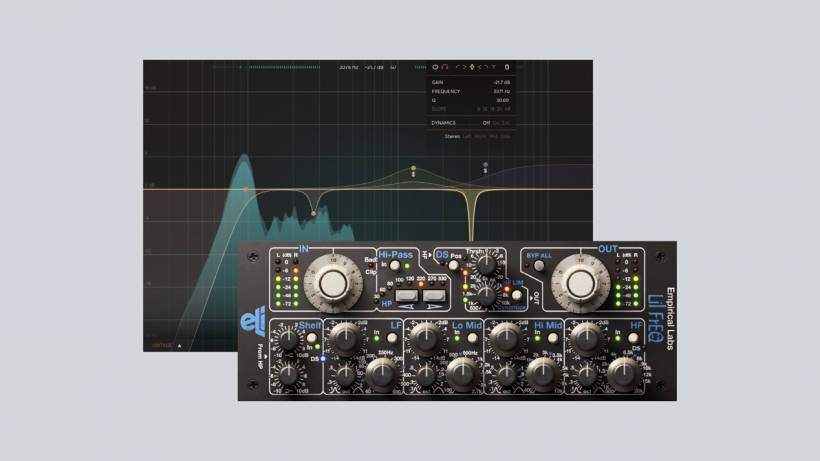Click the FREQUENCY value field
This screenshot has width=820, height=461.
tap(502, 91)
